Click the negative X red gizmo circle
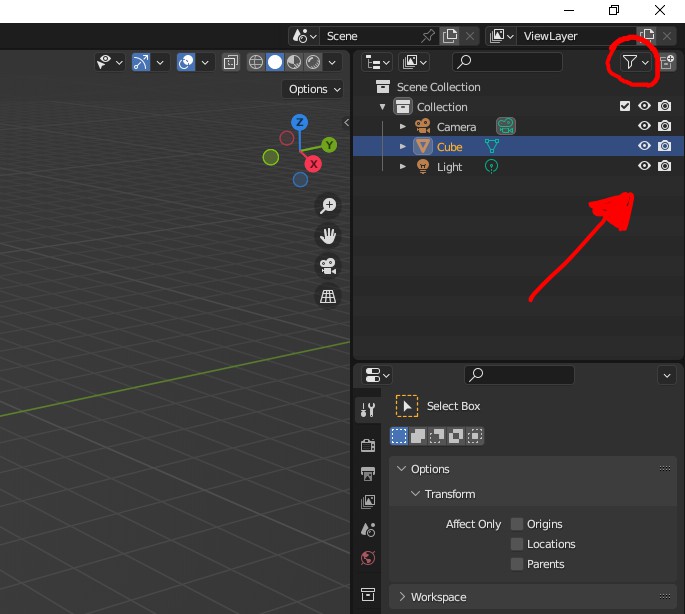 point(287,138)
